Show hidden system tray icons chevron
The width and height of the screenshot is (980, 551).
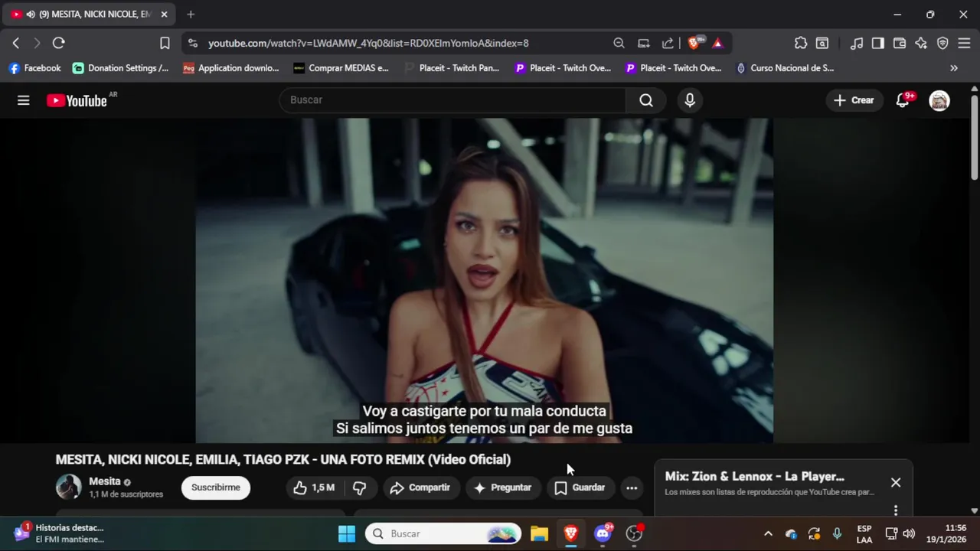[x=768, y=533]
